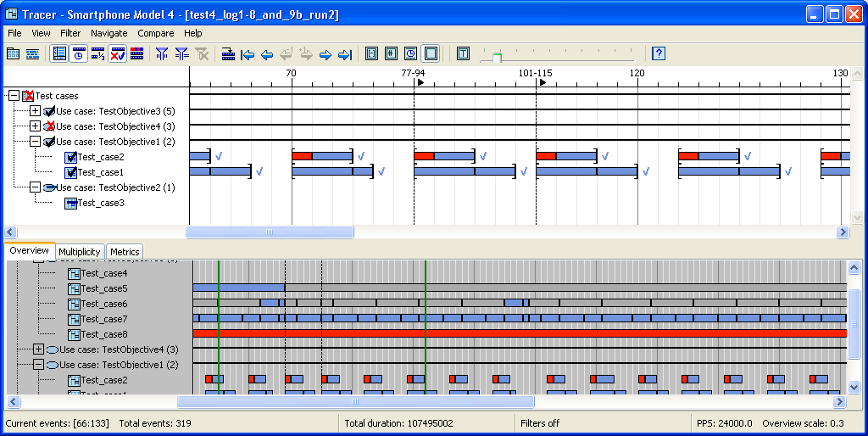Collapse TestObjective2 (1) use case node
Screen dimensions: 868x436
click(35, 187)
